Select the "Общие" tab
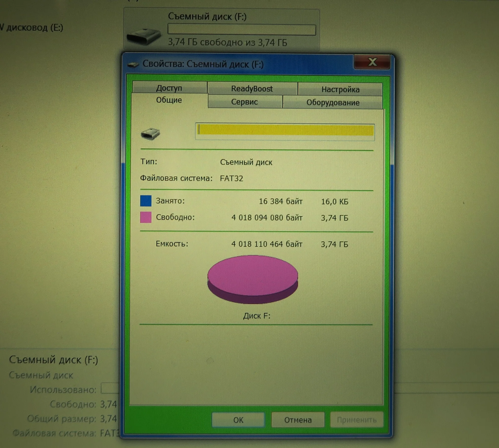 (169, 100)
